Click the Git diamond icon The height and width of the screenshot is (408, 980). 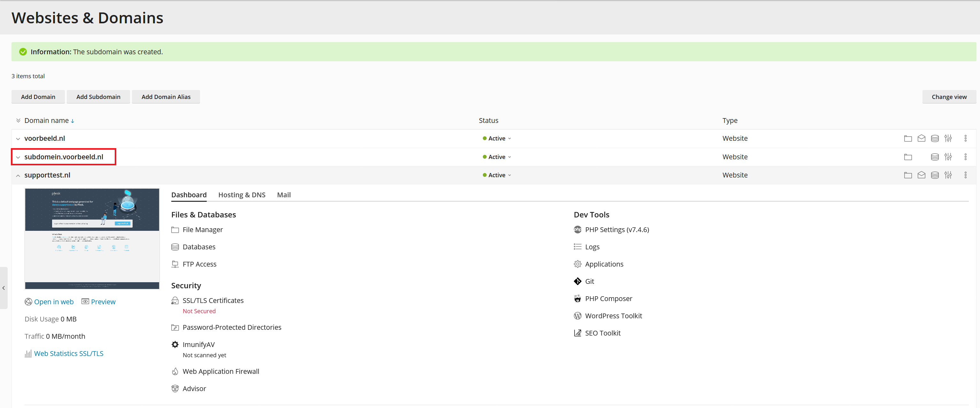(x=577, y=281)
